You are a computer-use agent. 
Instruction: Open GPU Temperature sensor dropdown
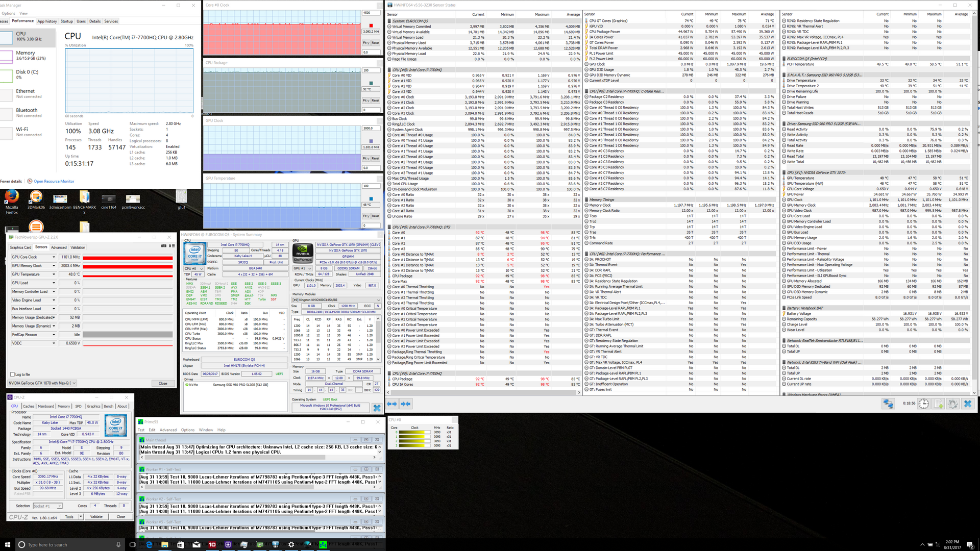point(54,274)
